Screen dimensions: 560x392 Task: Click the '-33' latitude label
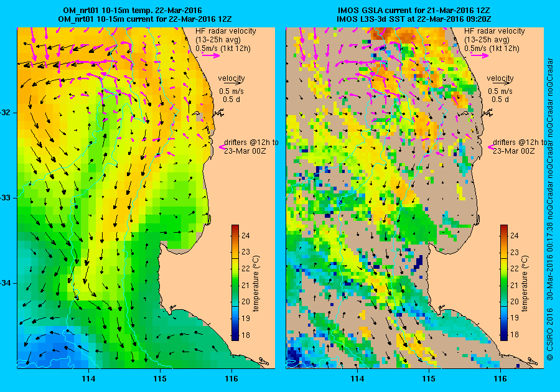coord(6,198)
